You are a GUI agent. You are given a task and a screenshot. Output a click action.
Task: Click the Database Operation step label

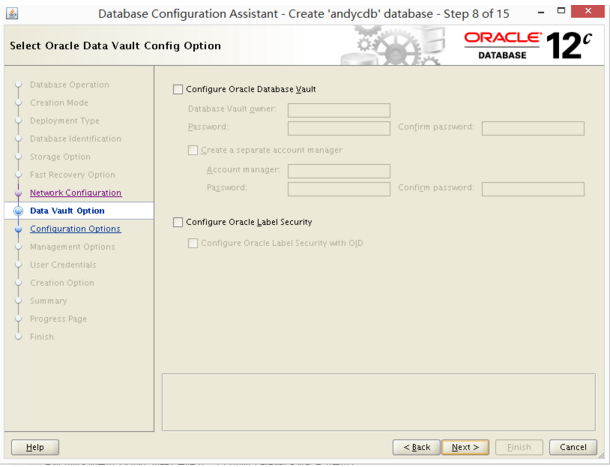pyautogui.click(x=70, y=85)
